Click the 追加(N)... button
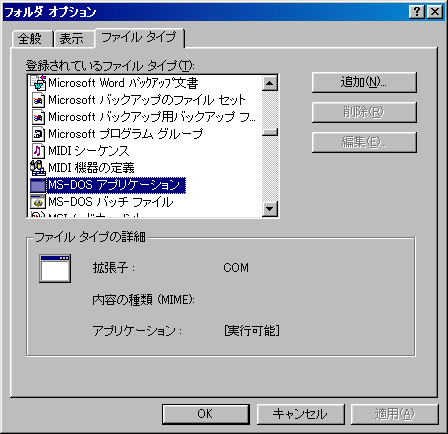Image resolution: width=448 pixels, height=434 pixels. [364, 82]
